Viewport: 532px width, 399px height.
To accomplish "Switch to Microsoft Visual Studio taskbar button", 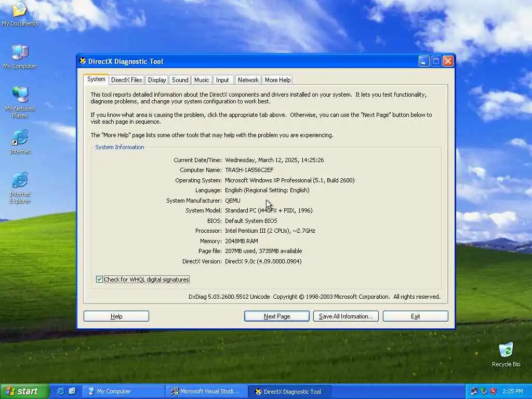I will (x=207, y=391).
